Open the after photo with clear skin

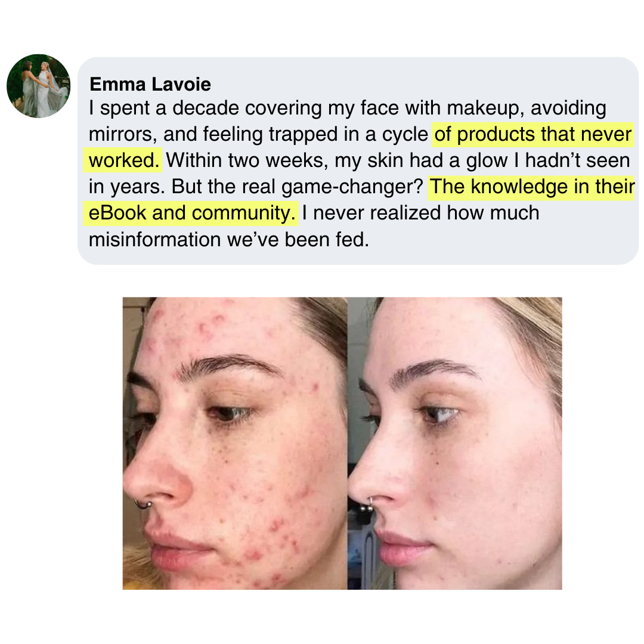click(x=454, y=443)
